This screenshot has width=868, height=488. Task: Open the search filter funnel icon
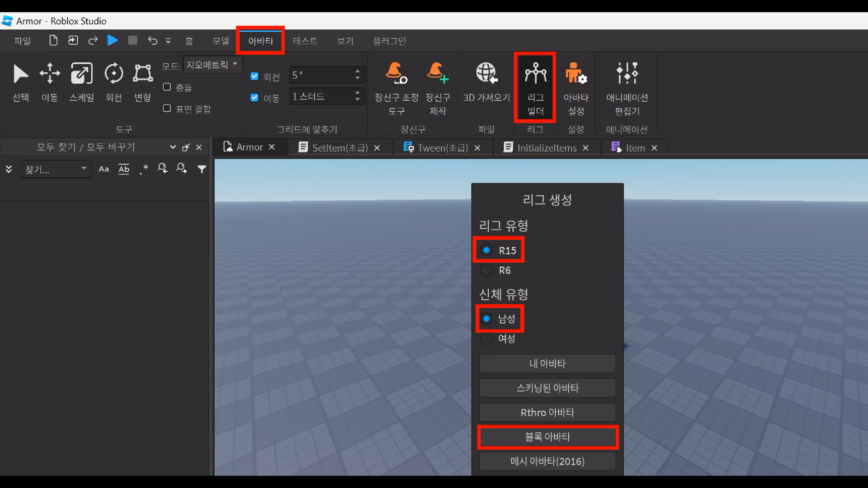pyautogui.click(x=202, y=169)
